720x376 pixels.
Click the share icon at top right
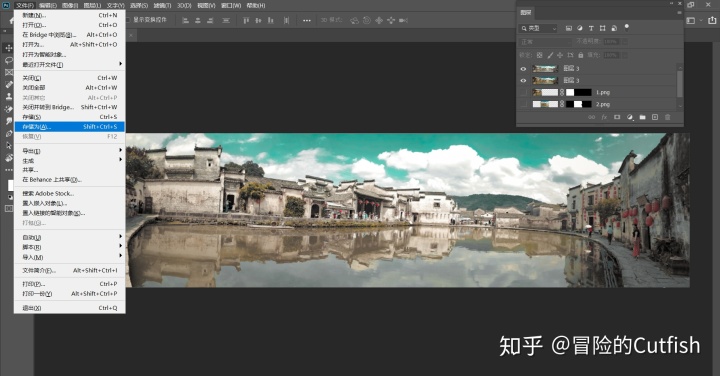tap(712, 20)
